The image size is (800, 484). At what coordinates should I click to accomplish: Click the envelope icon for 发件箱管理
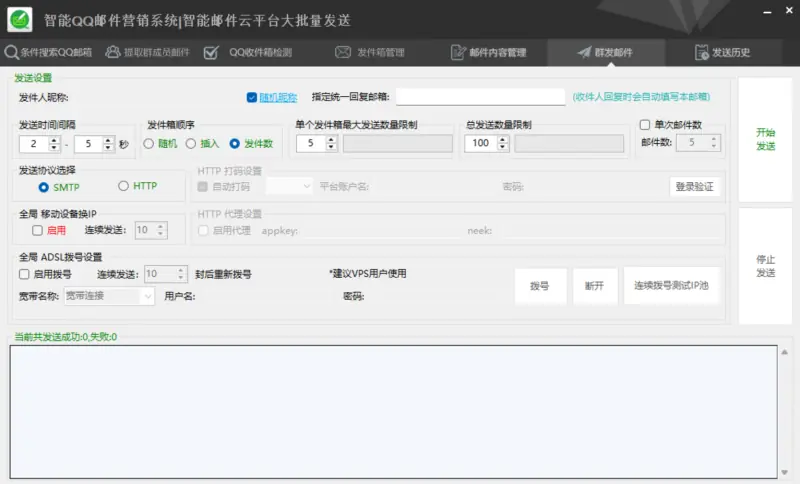(343, 52)
